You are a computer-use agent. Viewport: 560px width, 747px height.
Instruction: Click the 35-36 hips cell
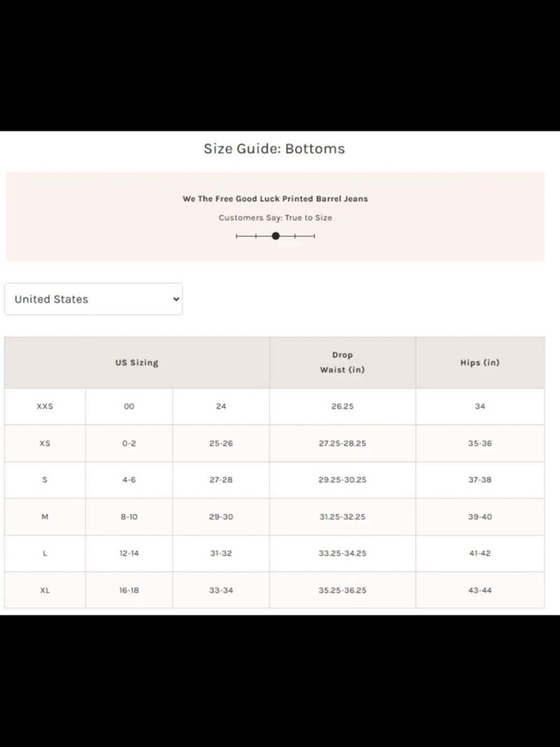[480, 443]
